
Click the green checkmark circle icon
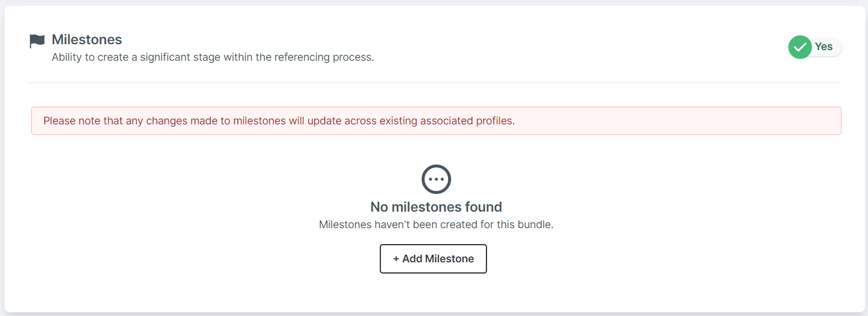(x=800, y=47)
